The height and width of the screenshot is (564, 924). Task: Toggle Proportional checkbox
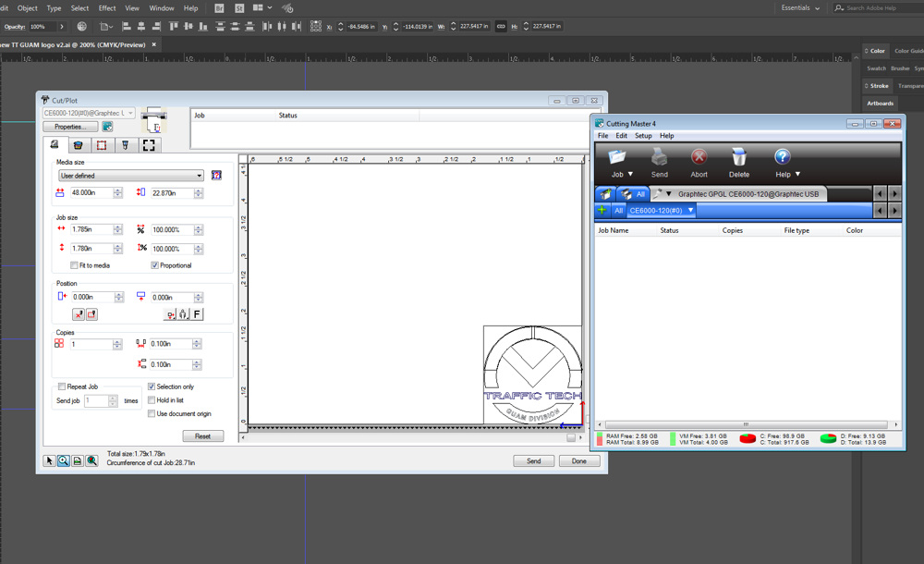[x=154, y=265]
